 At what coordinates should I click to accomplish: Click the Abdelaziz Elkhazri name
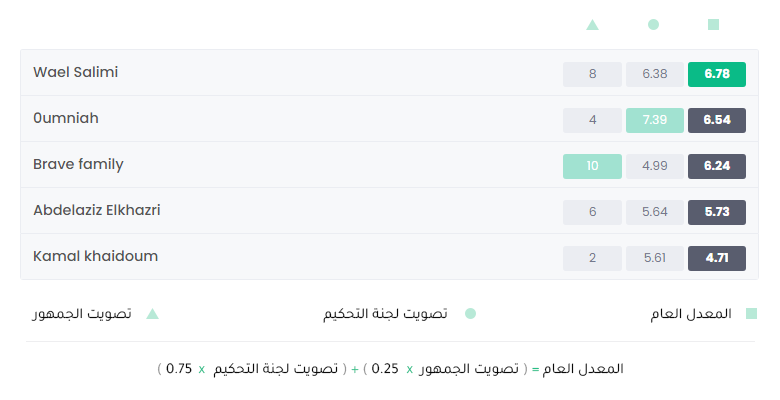point(97,210)
